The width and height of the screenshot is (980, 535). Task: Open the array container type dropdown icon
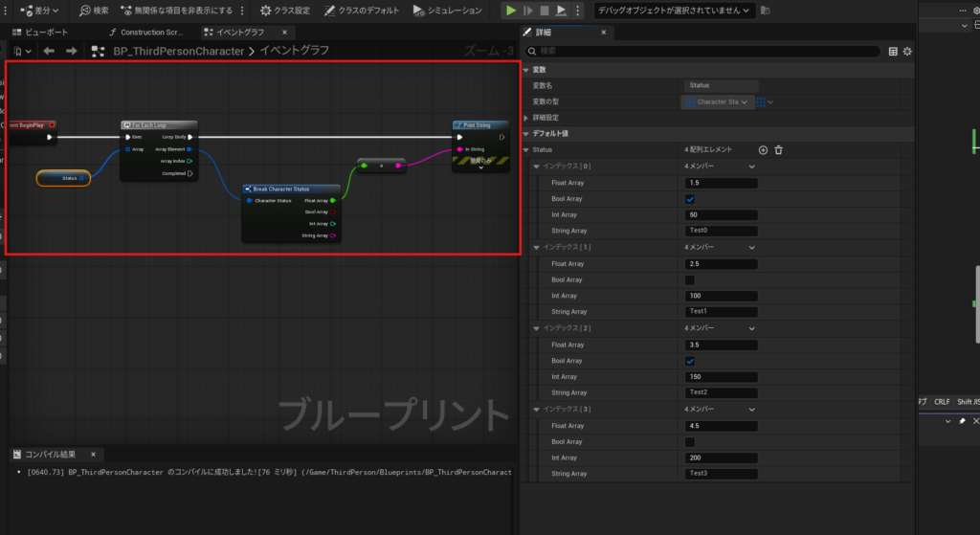tap(764, 101)
